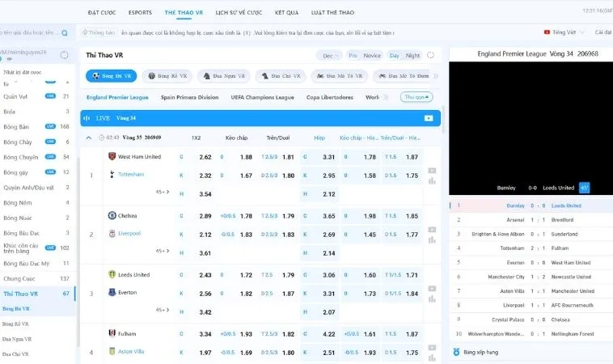Open statistics chart for Chelsea vs Liverpool
Image resolution: width=613 pixels, height=364 pixels.
click(432, 240)
